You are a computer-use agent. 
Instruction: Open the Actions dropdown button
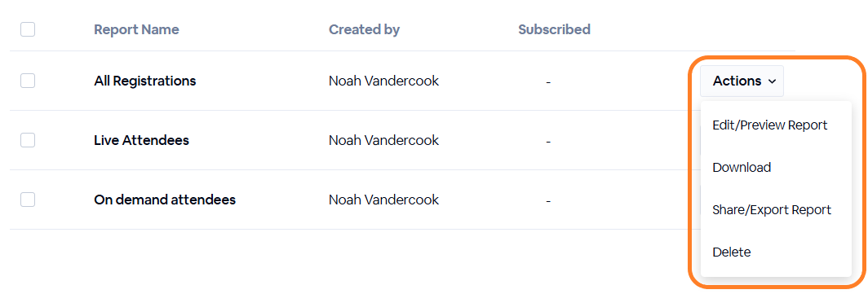click(742, 81)
